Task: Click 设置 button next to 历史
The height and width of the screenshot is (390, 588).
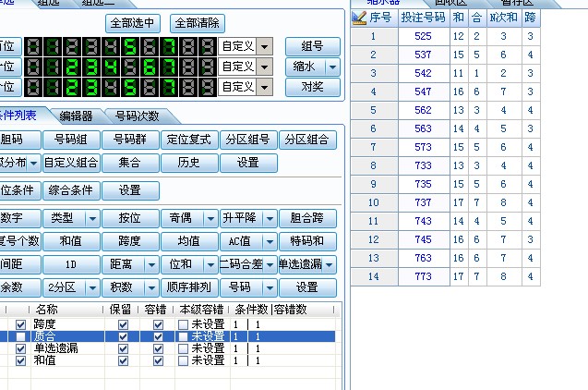Action: tap(248, 163)
